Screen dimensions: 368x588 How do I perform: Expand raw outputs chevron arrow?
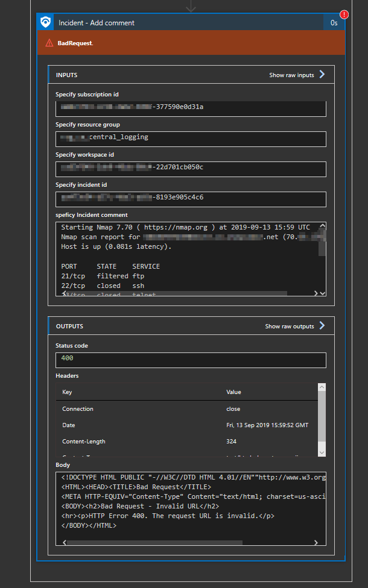point(322,325)
